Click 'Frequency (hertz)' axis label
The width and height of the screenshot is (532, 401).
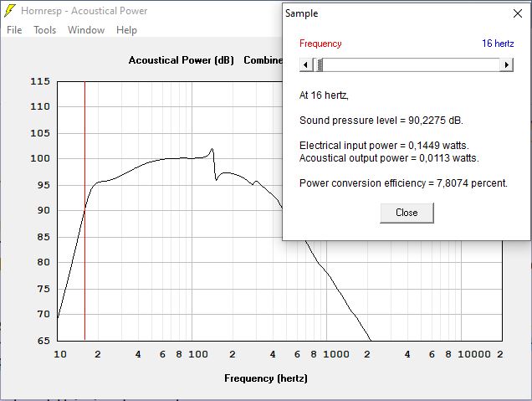(x=266, y=378)
